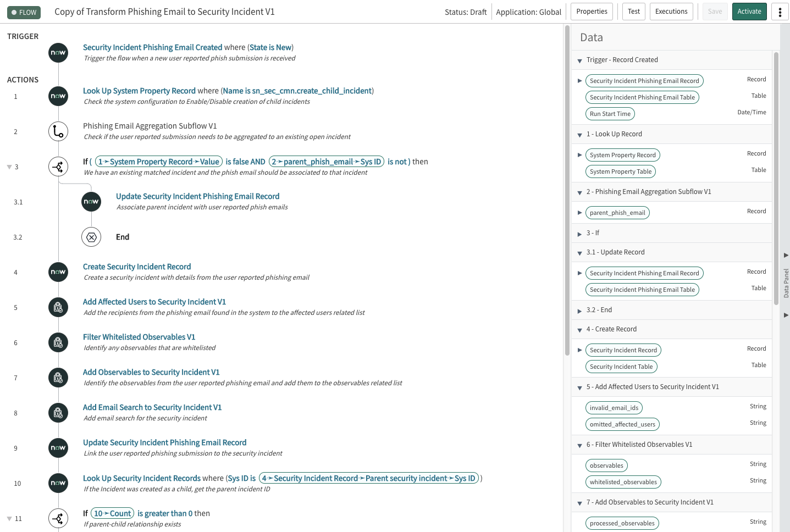This screenshot has height=532, width=790.
Task: Collapse 2 - Phishing Email Aggregation Subflow section
Action: tap(579, 192)
